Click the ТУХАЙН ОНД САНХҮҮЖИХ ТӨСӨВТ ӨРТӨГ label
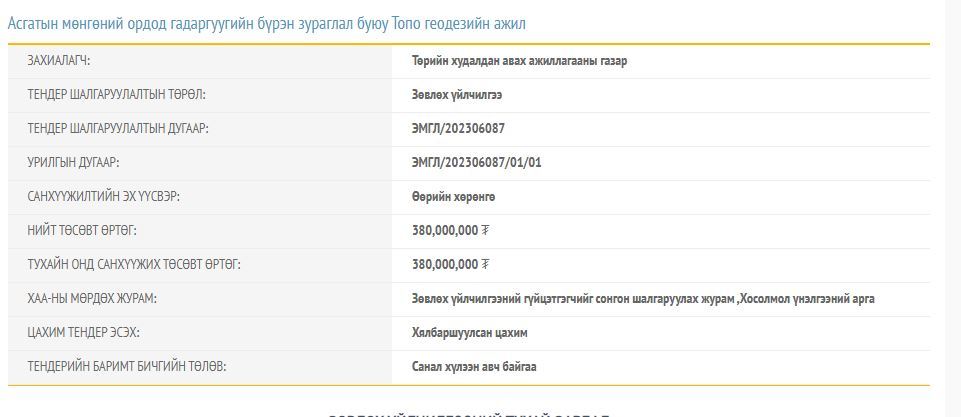The image size is (961, 417). pyautogui.click(x=134, y=265)
